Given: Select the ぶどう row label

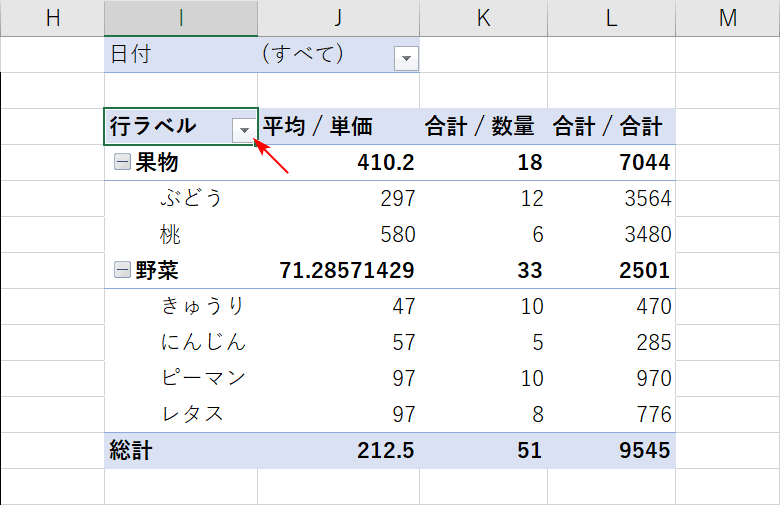Looking at the screenshot, I should [190, 198].
